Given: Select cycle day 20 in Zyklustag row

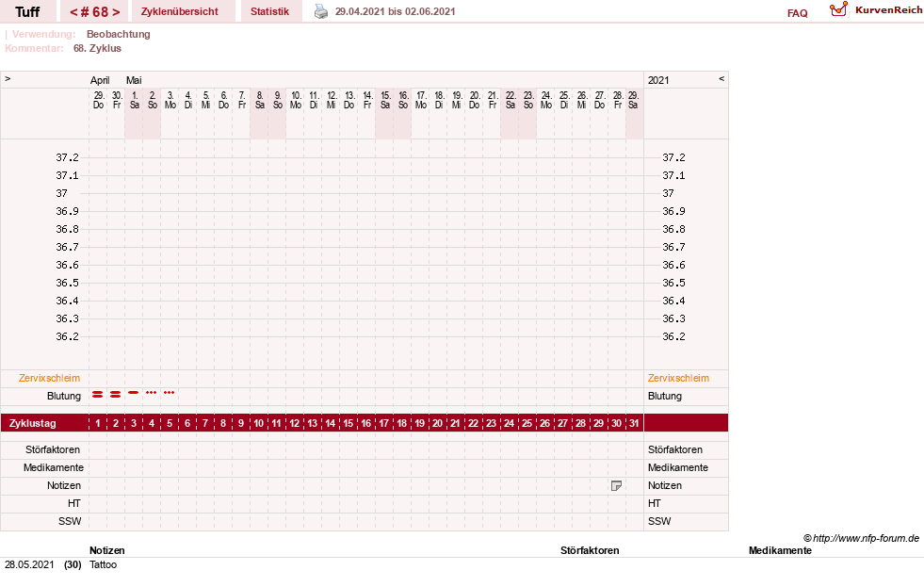Looking at the screenshot, I should click(x=437, y=423).
